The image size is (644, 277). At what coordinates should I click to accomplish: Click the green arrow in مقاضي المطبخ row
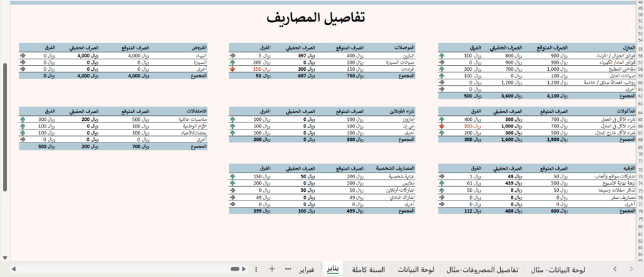(x=442, y=69)
